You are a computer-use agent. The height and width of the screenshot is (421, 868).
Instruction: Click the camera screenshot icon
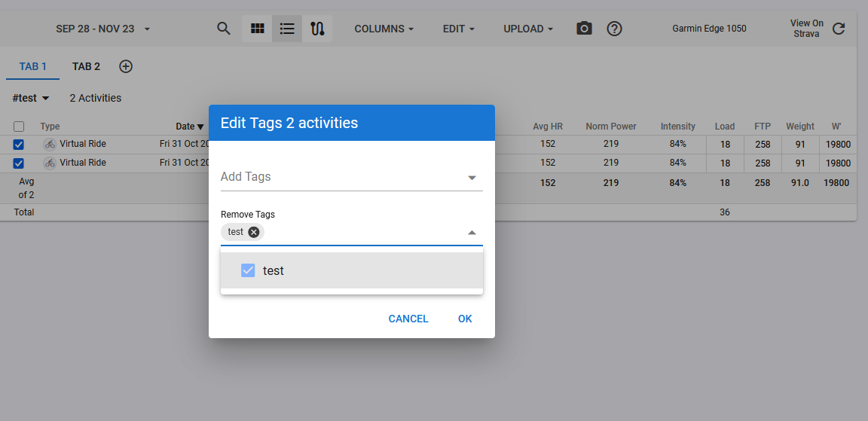584,29
